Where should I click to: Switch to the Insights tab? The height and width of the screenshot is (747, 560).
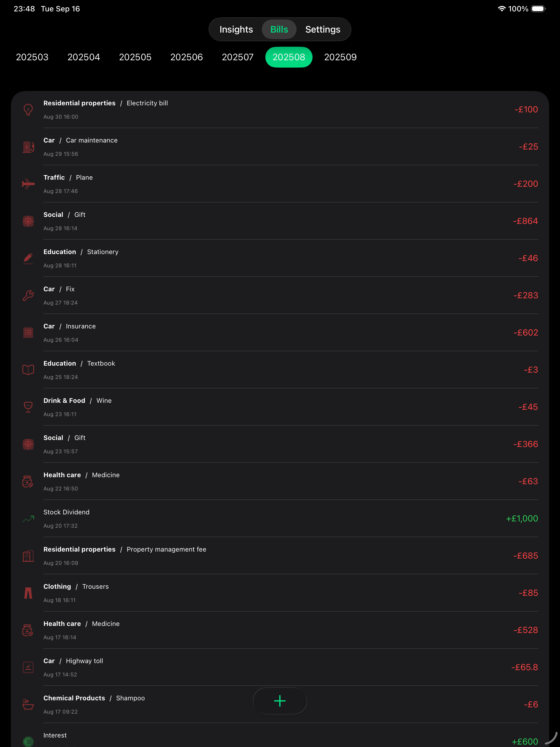pos(236,29)
